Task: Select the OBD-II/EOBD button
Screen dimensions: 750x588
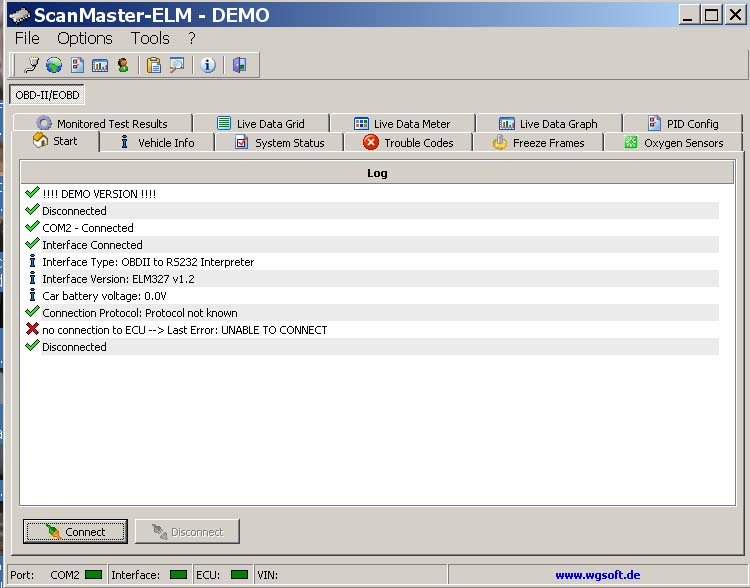Action: tap(47, 95)
